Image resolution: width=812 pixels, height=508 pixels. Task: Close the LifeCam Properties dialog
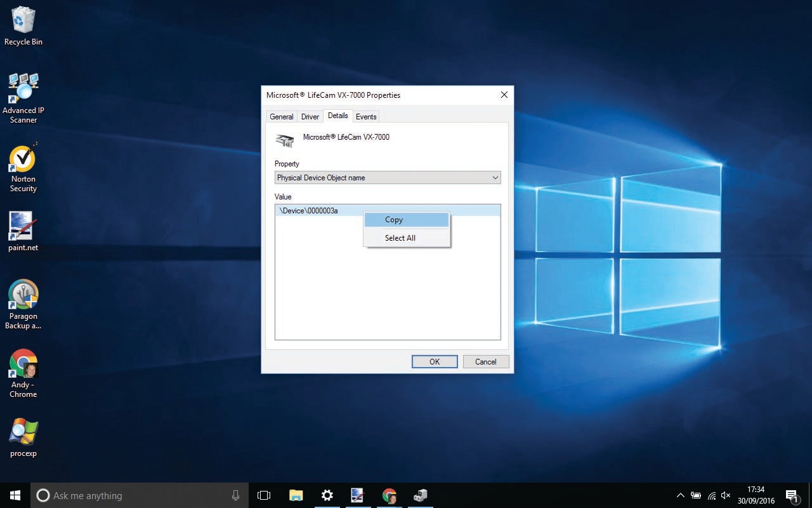coord(504,95)
